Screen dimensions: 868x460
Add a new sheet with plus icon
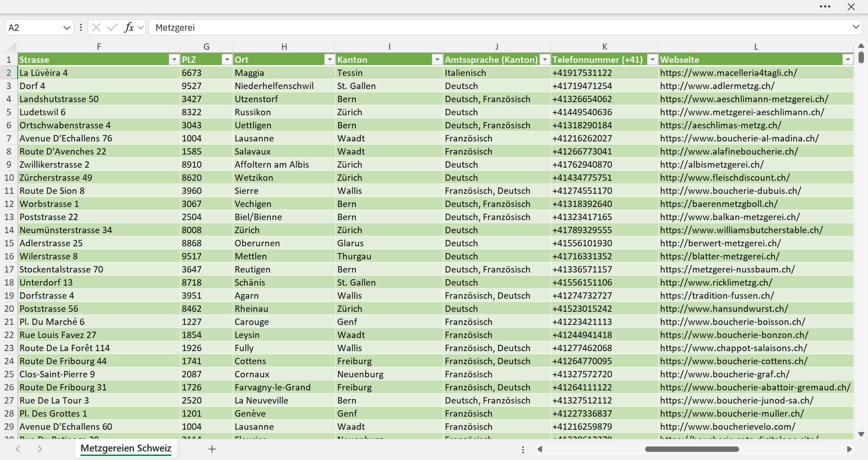[x=212, y=449]
